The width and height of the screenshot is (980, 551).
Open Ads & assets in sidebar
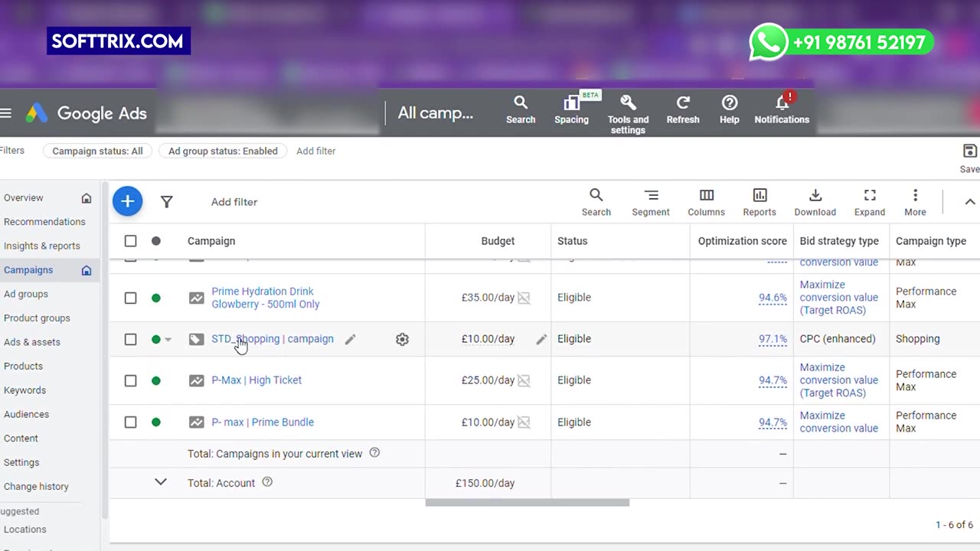click(x=32, y=342)
